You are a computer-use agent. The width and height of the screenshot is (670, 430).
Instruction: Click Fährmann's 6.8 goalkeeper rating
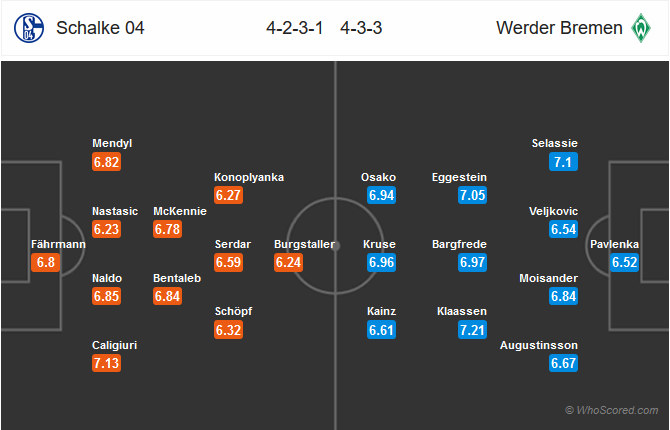[45, 262]
